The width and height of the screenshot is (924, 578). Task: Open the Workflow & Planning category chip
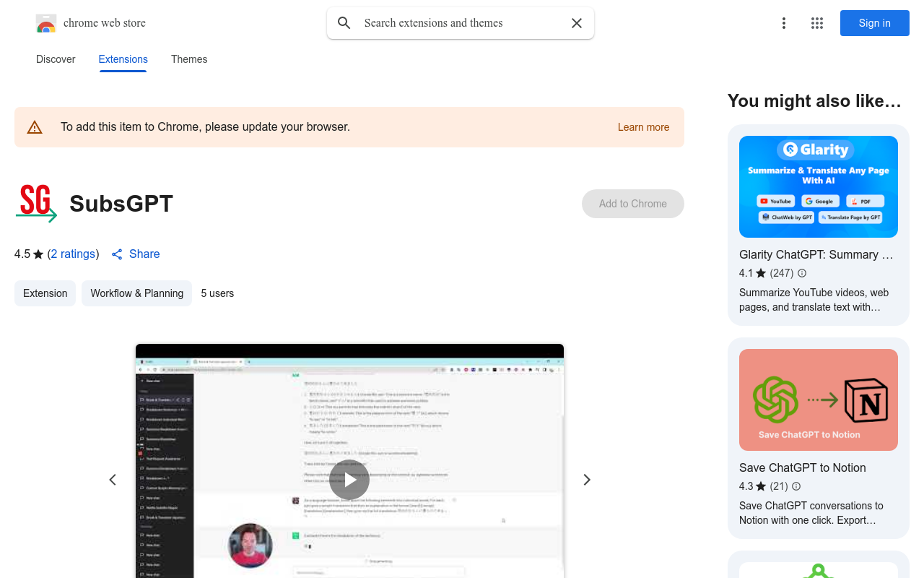click(136, 293)
